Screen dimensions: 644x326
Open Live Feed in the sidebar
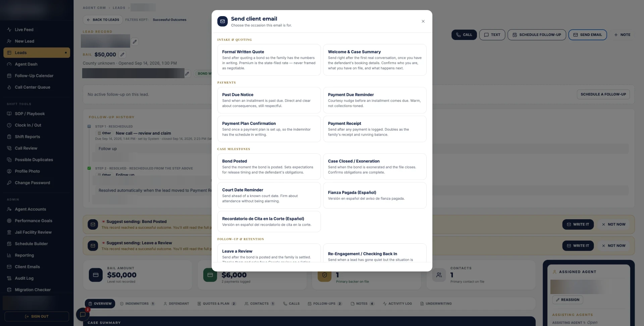[x=37, y=30]
